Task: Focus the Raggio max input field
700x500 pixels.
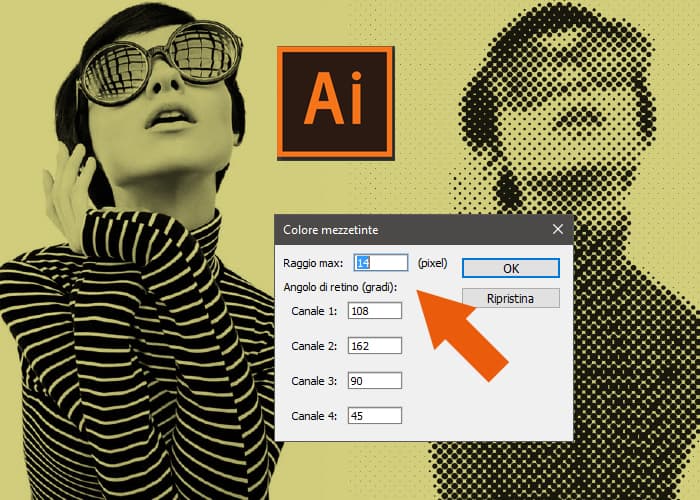Action: tap(381, 262)
